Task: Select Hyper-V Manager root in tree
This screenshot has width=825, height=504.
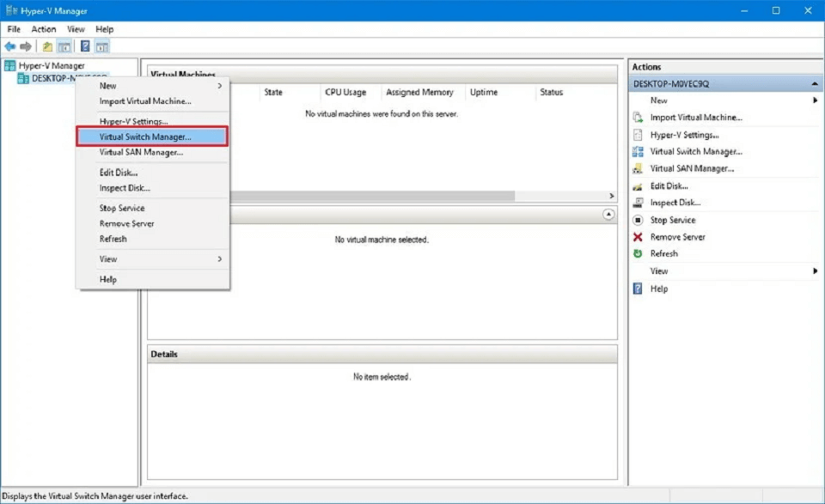Action: point(52,66)
